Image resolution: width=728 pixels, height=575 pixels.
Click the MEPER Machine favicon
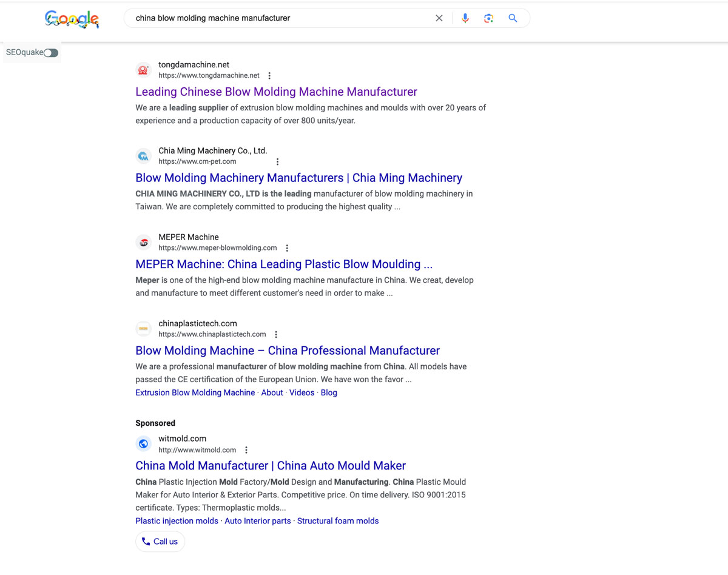[143, 243]
